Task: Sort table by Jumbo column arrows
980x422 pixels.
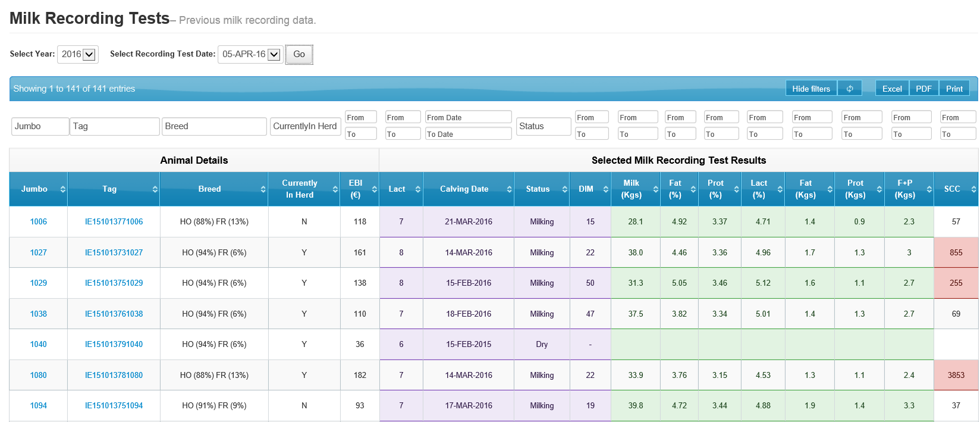Action: 62,189
